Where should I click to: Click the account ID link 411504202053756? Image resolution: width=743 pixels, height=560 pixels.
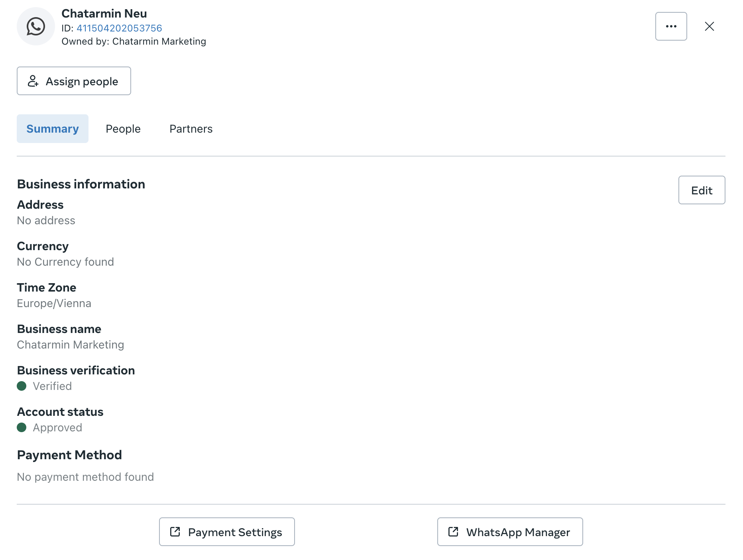[x=119, y=28]
